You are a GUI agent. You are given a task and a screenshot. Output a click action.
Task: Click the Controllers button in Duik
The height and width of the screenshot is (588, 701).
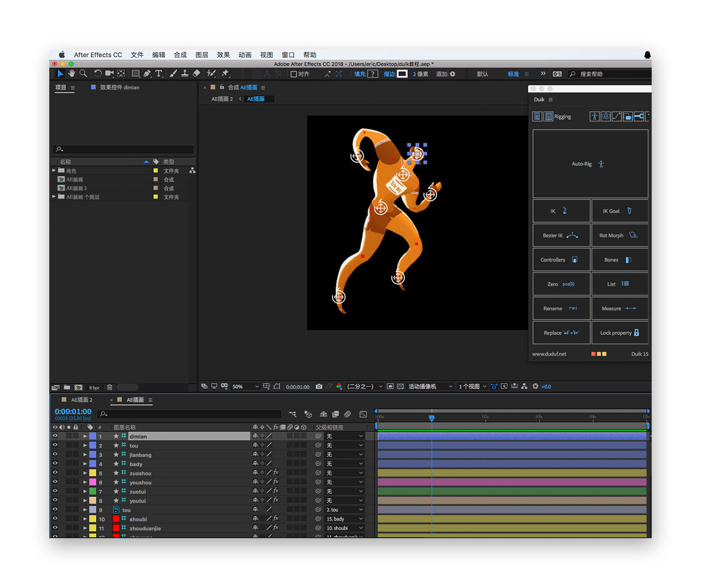[561, 260]
